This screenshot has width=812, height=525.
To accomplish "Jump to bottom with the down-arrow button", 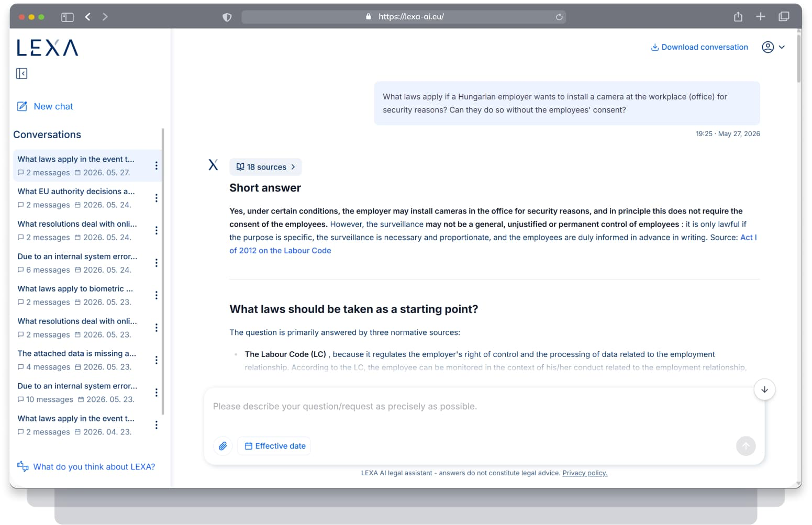I will click(764, 389).
